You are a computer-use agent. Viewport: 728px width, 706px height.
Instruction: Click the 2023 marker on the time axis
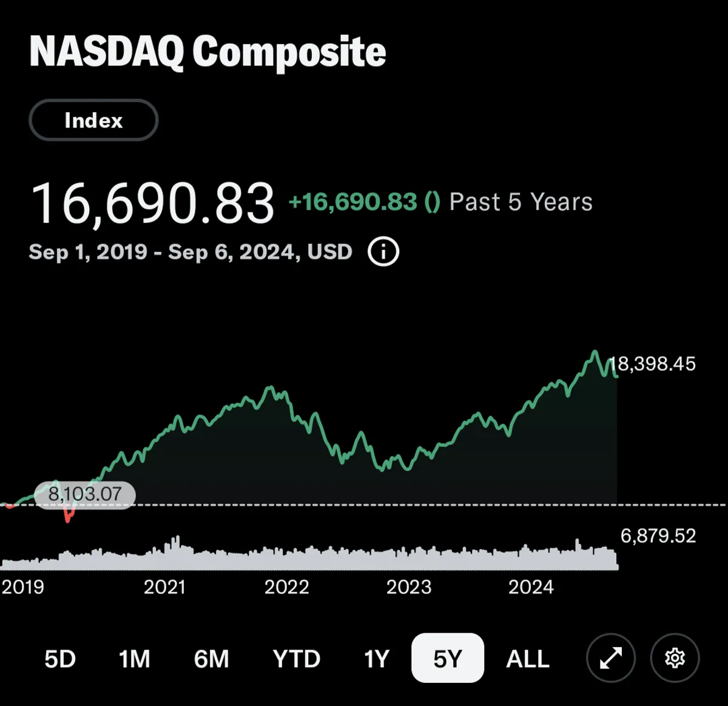(409, 587)
